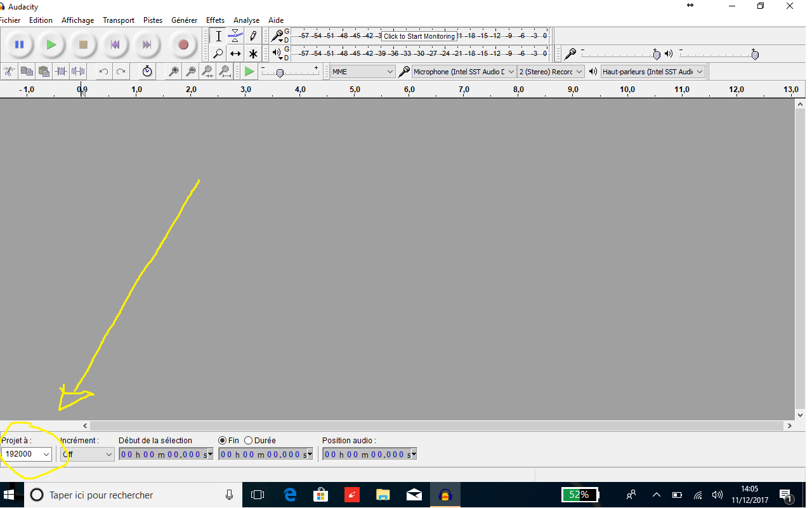Launch Microsoft Edge from the taskbar
Screen dimensions: 812x508
pos(290,495)
